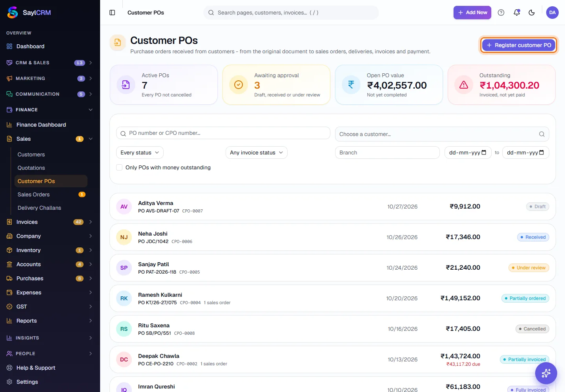Click the Add New button
The height and width of the screenshot is (392, 565).
[472, 13]
